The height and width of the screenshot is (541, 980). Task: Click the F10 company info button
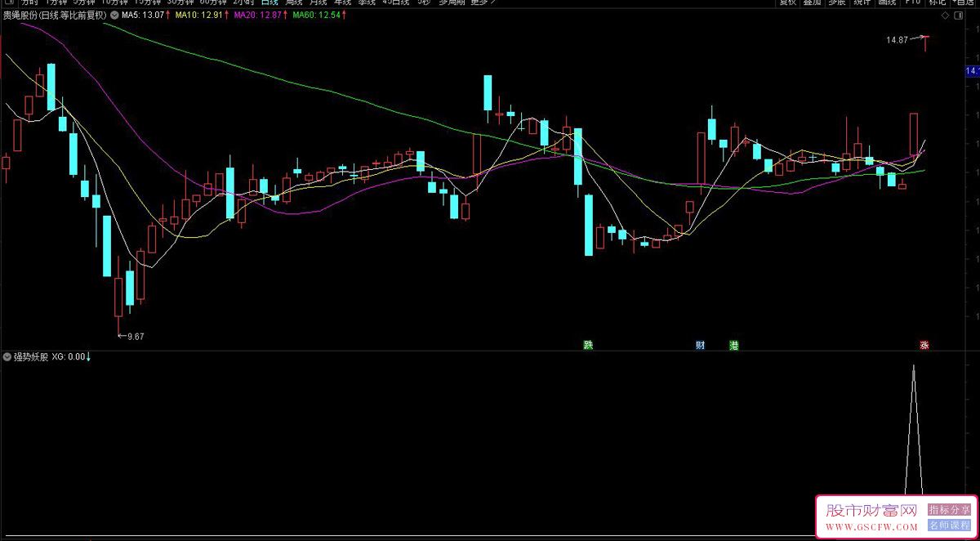tap(911, 2)
